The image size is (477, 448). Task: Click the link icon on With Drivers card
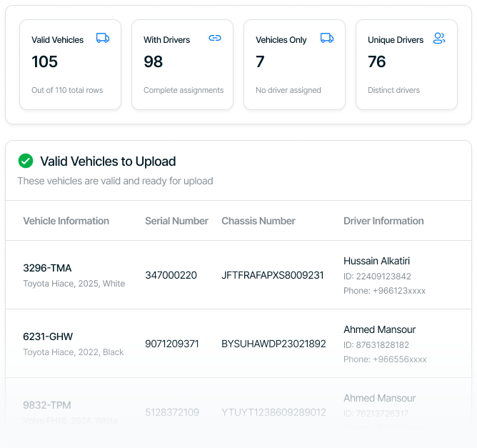click(215, 39)
